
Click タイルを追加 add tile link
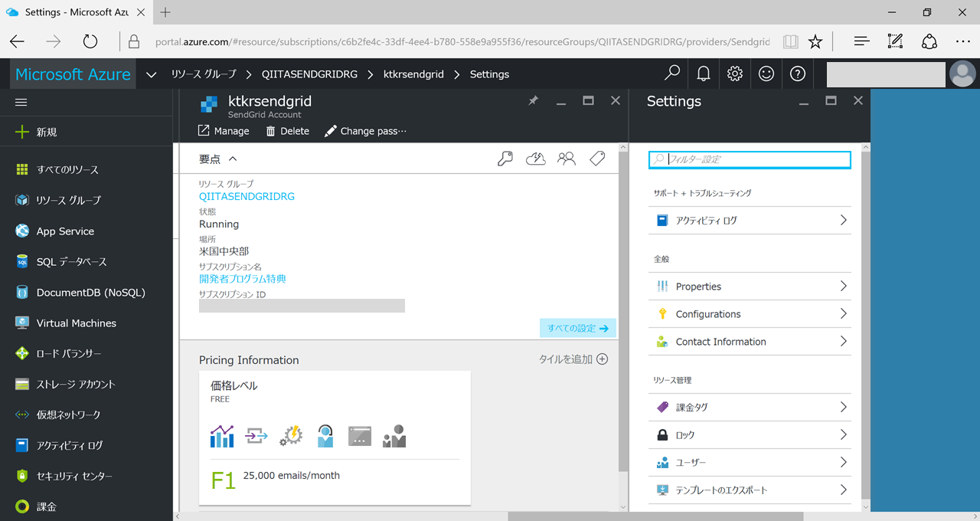(x=573, y=359)
